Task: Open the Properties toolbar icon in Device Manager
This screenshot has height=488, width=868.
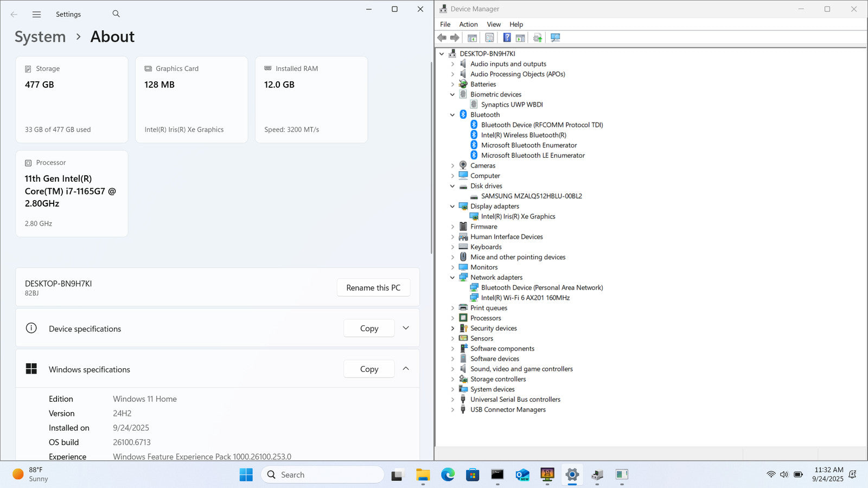Action: point(489,37)
